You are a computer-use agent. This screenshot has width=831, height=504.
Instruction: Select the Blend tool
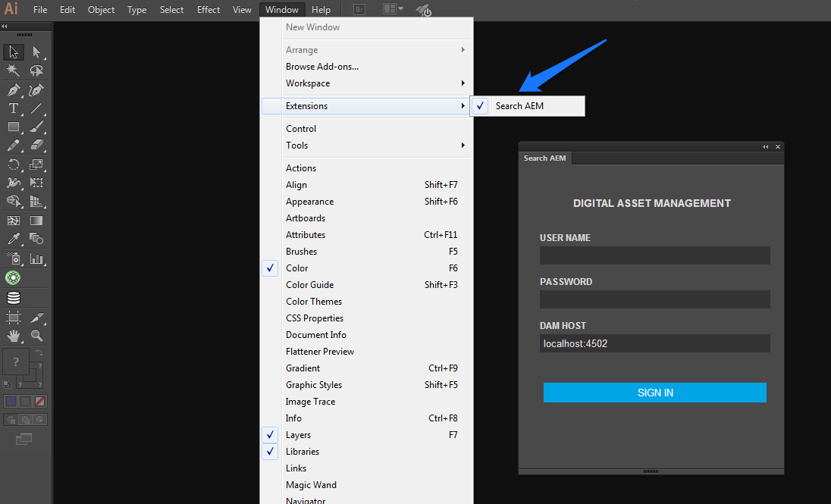36,239
